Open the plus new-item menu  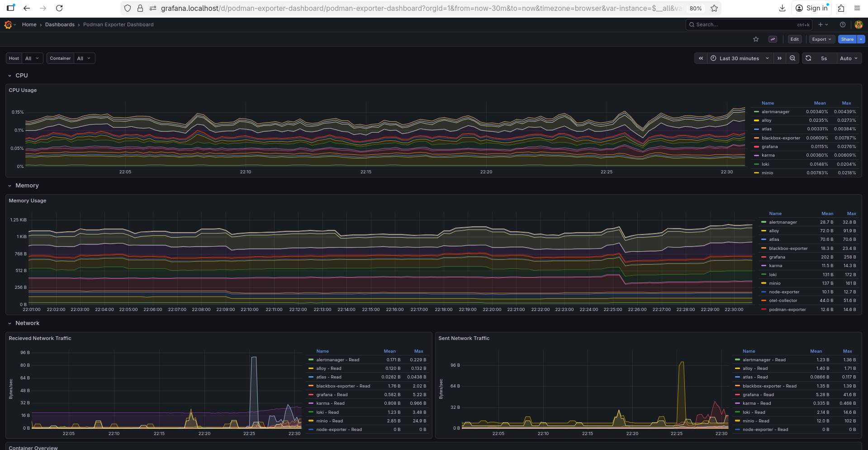[x=823, y=24]
